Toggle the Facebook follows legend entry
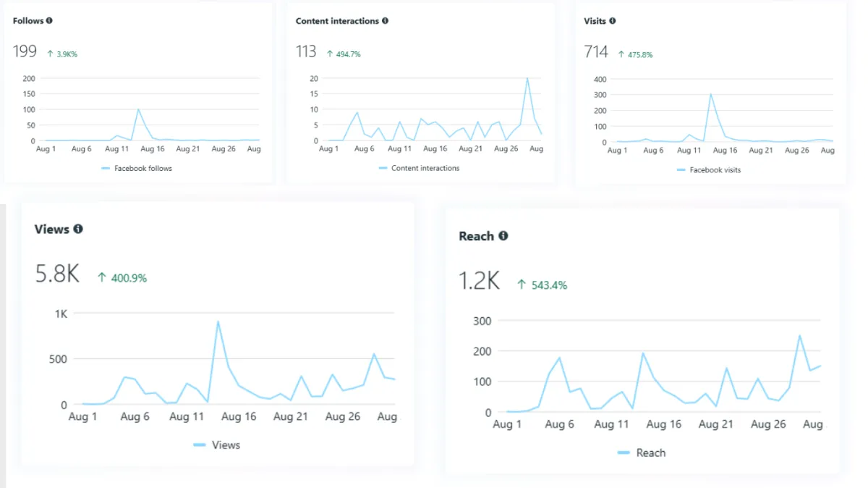 pyautogui.click(x=137, y=168)
